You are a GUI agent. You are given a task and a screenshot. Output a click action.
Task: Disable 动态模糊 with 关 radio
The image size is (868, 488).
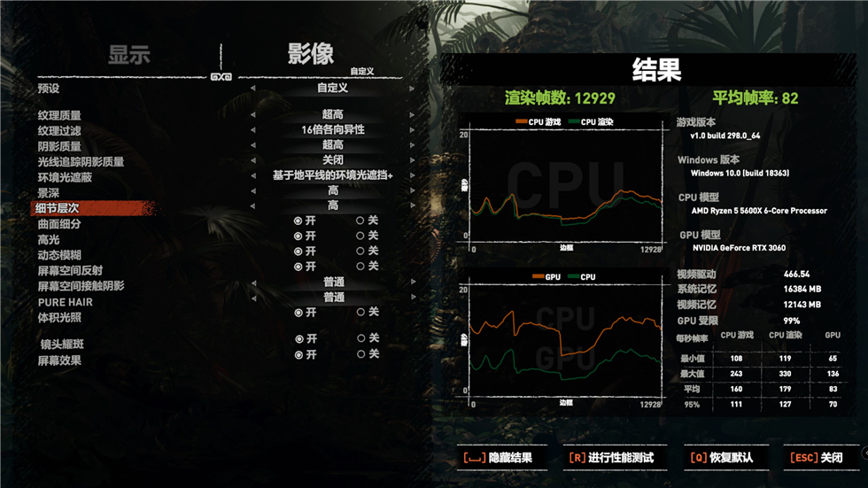tap(360, 252)
